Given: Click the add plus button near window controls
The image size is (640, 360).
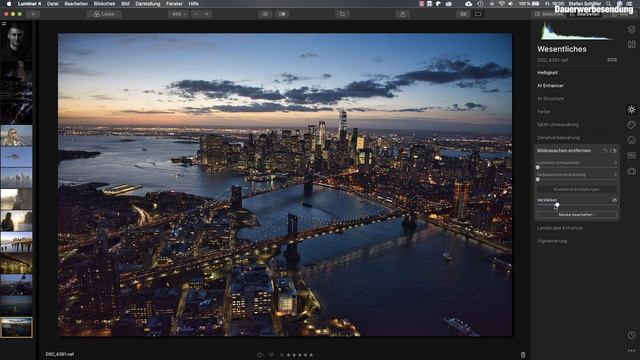Looking at the screenshot, I should click(33, 14).
